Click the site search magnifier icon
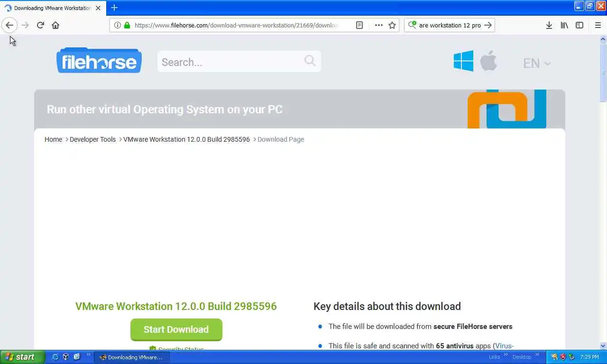Image resolution: width=607 pixels, height=364 pixels. (x=310, y=61)
